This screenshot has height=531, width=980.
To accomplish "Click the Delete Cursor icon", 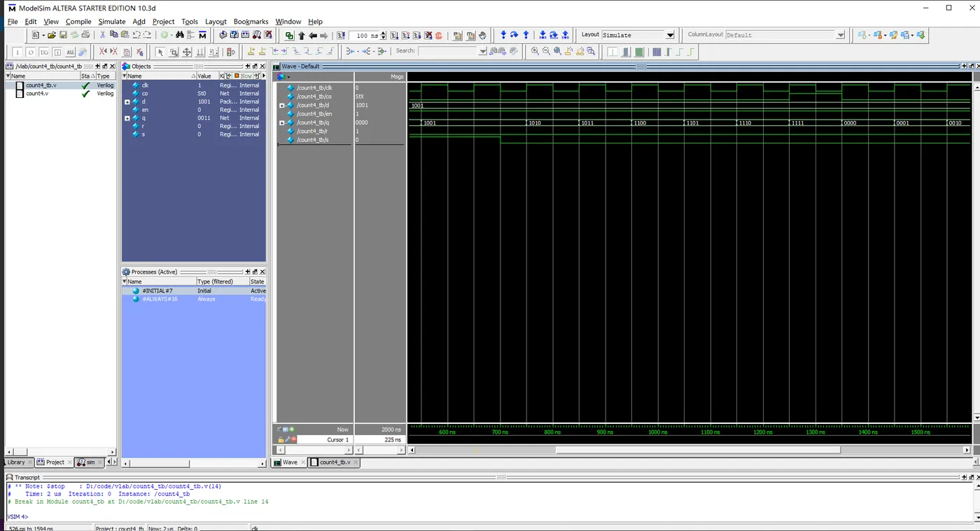I will click(x=262, y=51).
